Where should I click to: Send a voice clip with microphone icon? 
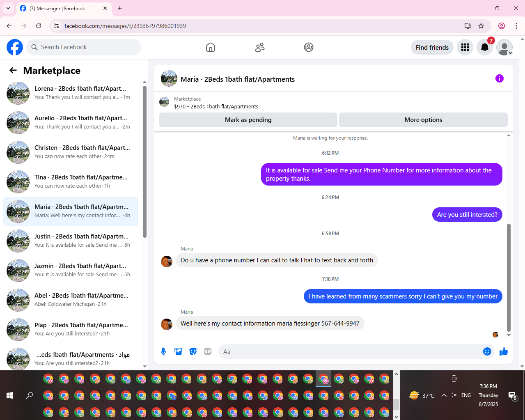163,351
